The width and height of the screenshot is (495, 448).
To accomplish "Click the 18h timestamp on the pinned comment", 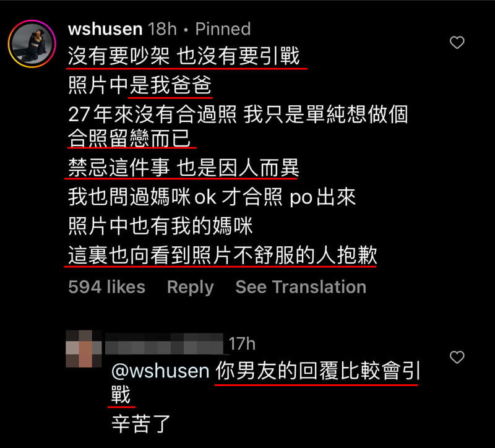I will (x=162, y=29).
